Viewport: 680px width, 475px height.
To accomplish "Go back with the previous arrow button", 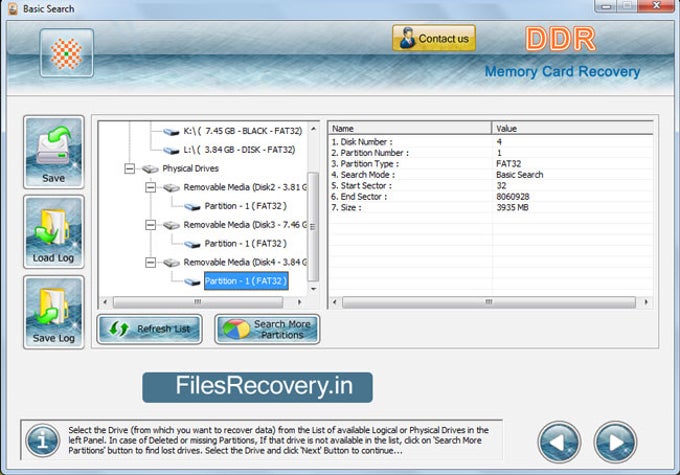I will coord(559,442).
